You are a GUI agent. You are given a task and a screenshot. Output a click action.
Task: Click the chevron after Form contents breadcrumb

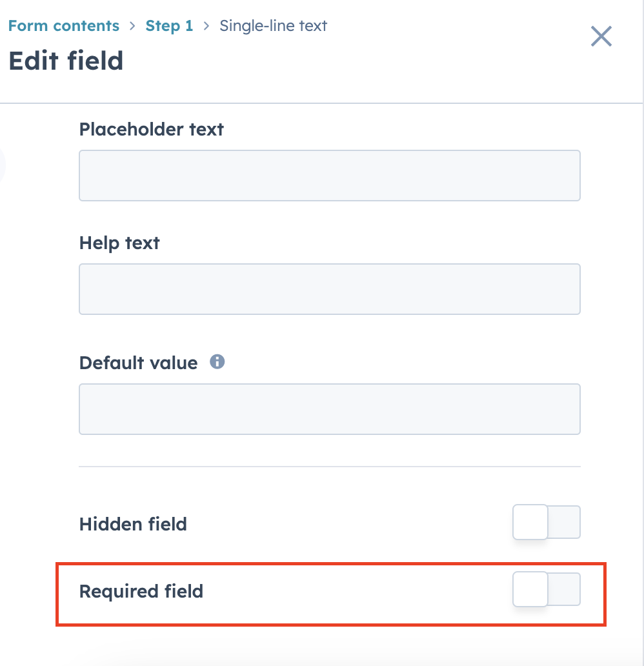[x=134, y=26]
